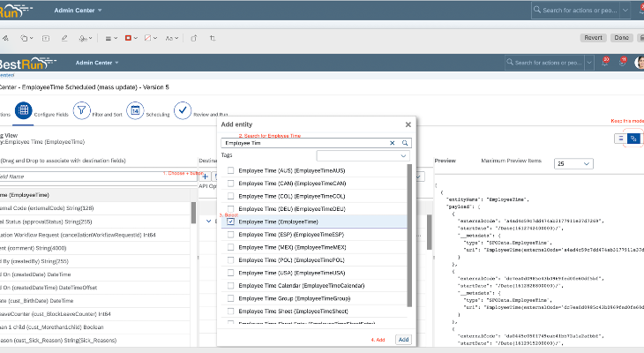Check Employee Time (USA) checkbox
Image resolution: width=644 pixels, height=353 pixels.
[x=230, y=273]
